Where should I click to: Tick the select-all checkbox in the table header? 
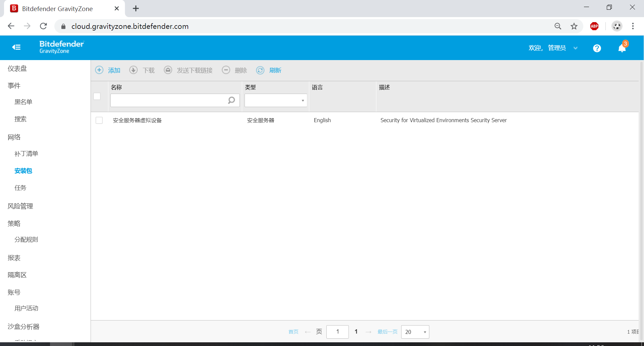tap(97, 96)
